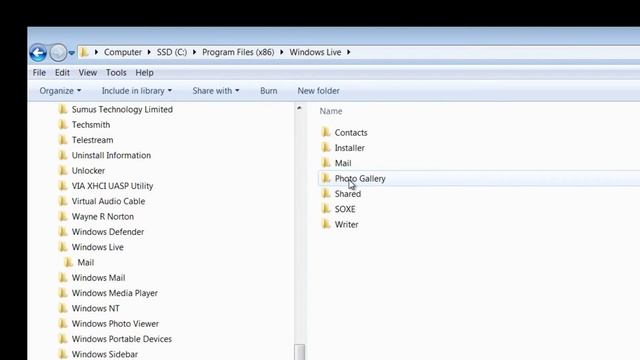This screenshot has width=640, height=360.
Task: Open the recent pages dropdown arrow
Action: point(71,53)
